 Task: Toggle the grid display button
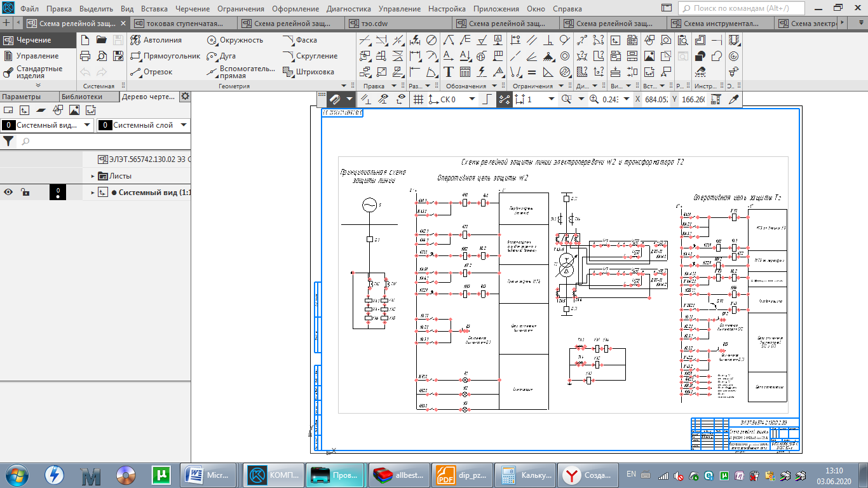(418, 99)
